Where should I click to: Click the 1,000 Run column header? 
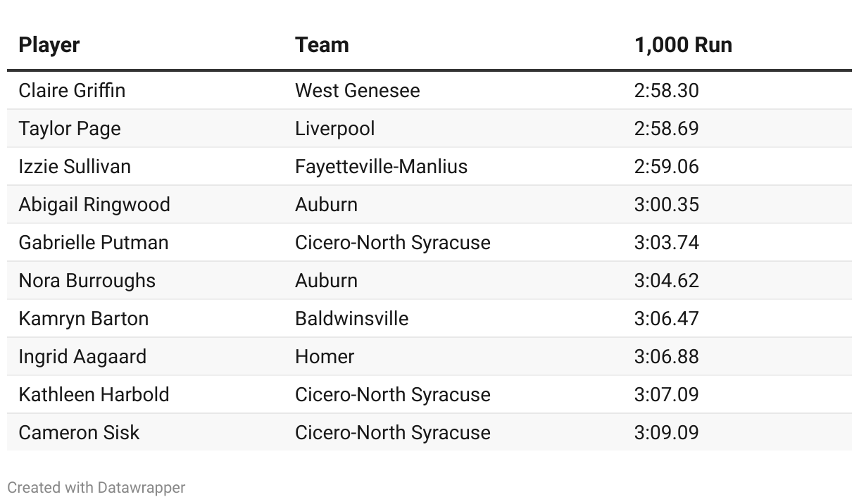[x=683, y=45]
